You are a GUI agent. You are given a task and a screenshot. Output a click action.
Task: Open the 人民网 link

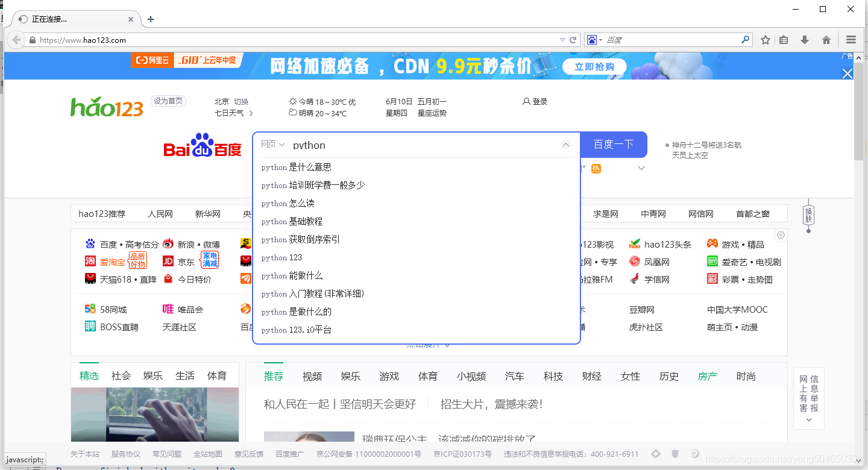tap(160, 214)
